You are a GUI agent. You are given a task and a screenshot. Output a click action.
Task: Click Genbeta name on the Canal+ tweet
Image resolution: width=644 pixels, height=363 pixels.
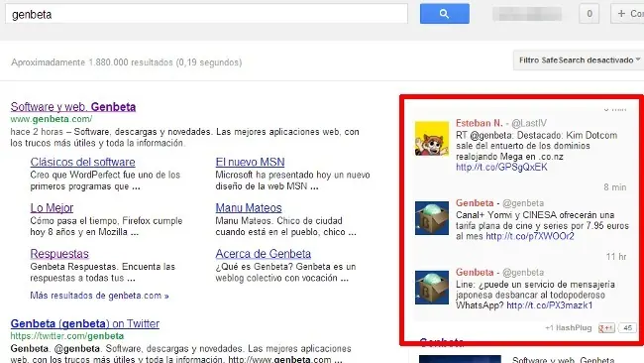(475, 203)
